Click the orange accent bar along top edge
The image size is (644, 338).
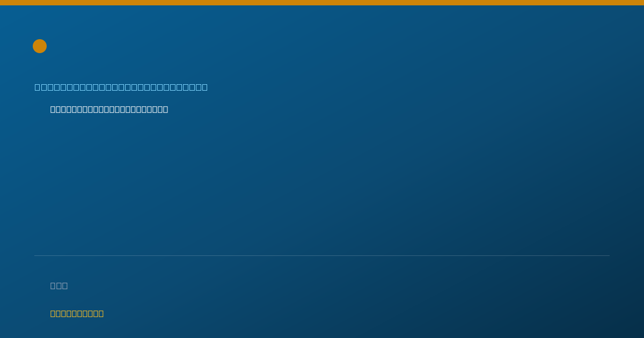[x=322, y=3]
